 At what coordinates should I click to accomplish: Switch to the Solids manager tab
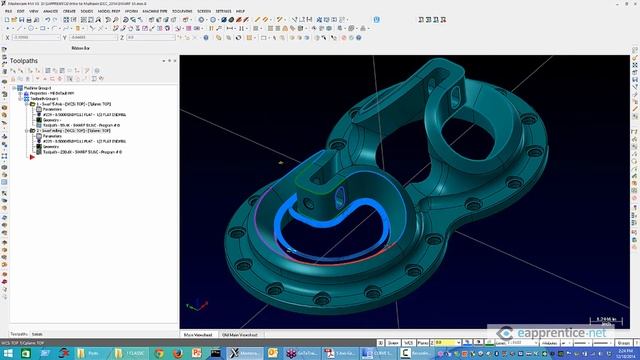[37, 334]
